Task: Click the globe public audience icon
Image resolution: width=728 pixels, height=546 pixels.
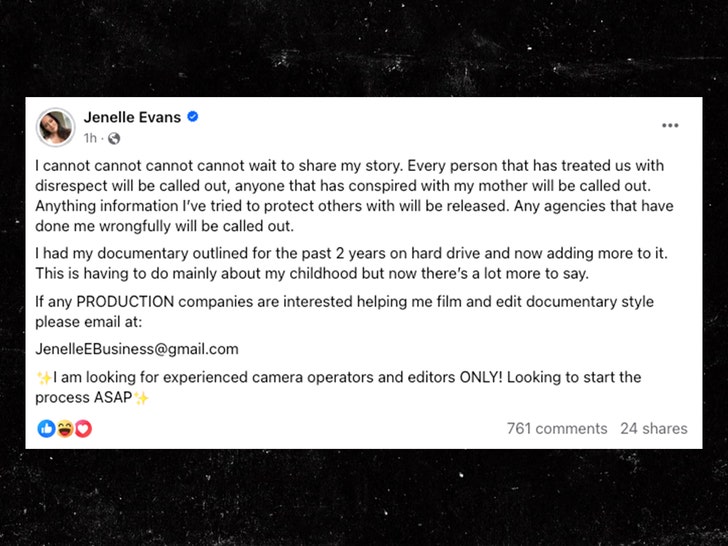Action: [114, 138]
